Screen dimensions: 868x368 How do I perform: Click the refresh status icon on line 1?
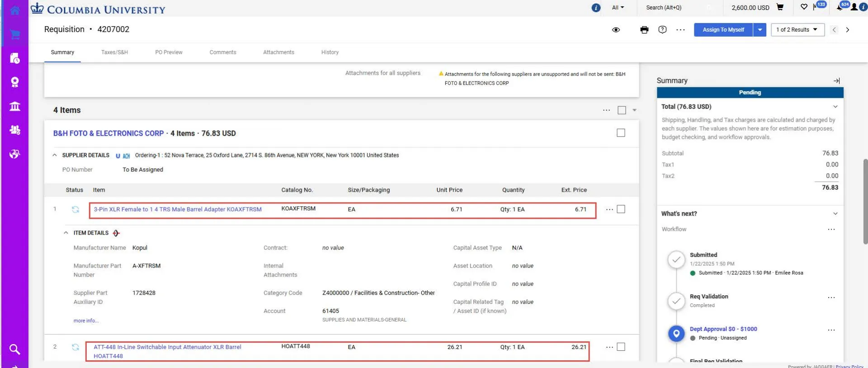(x=75, y=209)
